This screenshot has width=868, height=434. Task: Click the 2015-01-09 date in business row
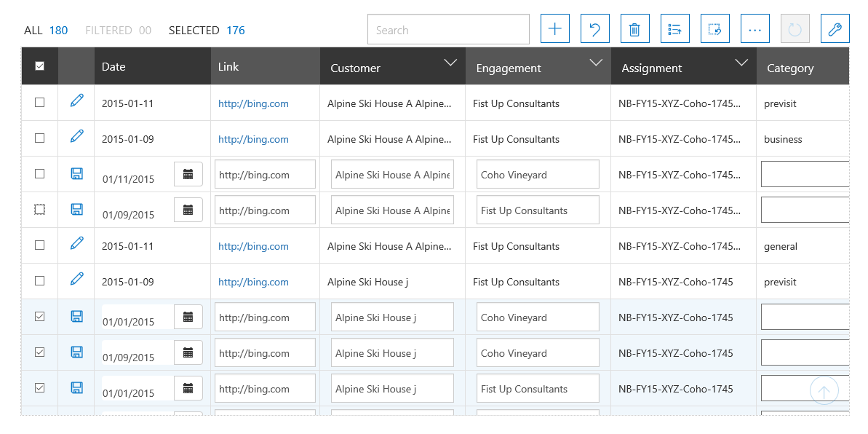pyautogui.click(x=128, y=139)
